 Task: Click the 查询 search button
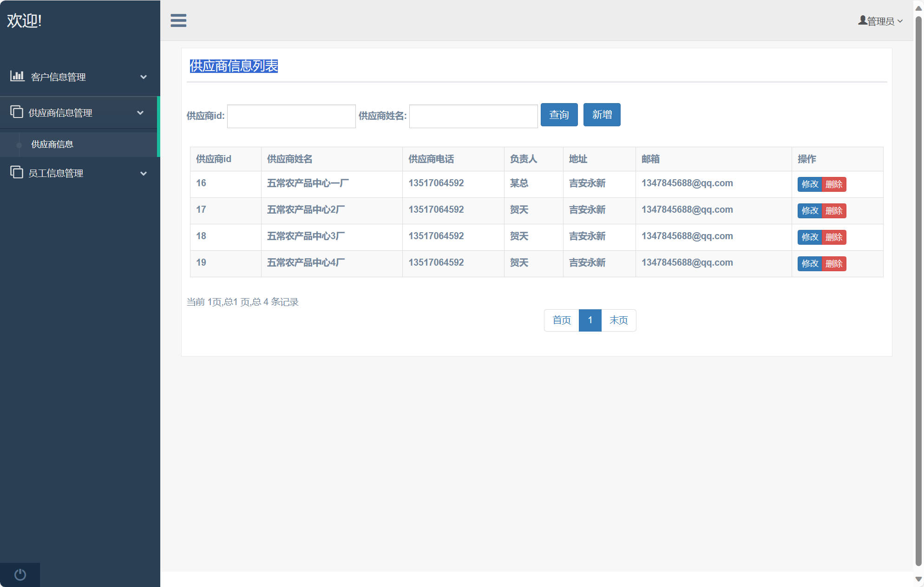pyautogui.click(x=559, y=115)
